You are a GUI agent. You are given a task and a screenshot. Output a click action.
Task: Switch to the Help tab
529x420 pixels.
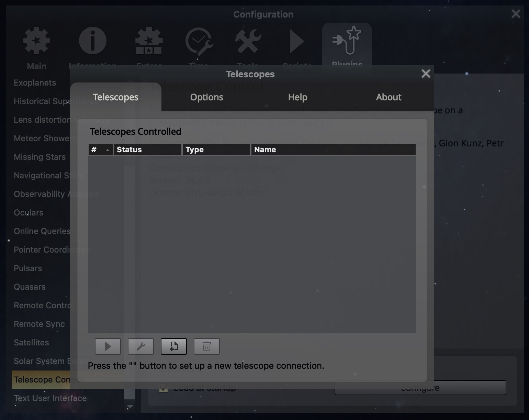click(x=297, y=97)
